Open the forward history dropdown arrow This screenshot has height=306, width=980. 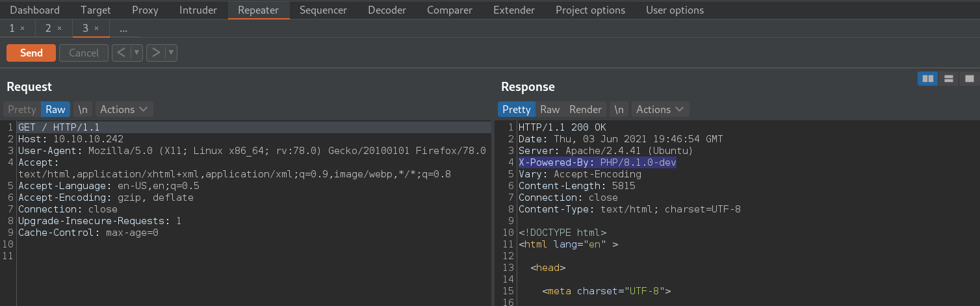click(x=172, y=53)
